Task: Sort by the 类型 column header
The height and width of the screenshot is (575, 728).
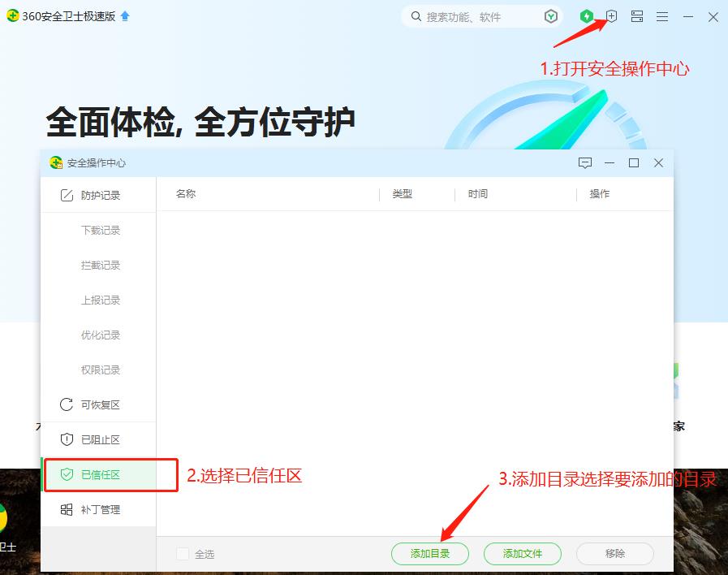Action: [403, 194]
